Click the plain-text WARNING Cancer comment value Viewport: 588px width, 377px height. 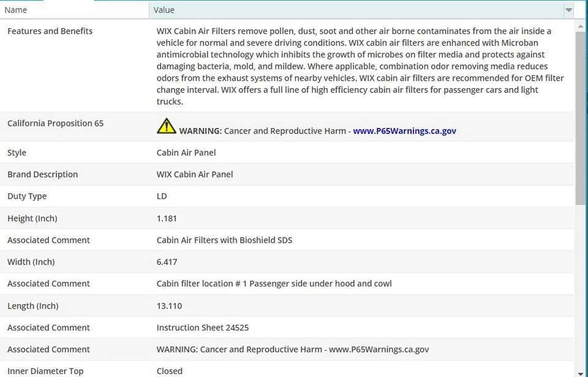click(293, 349)
